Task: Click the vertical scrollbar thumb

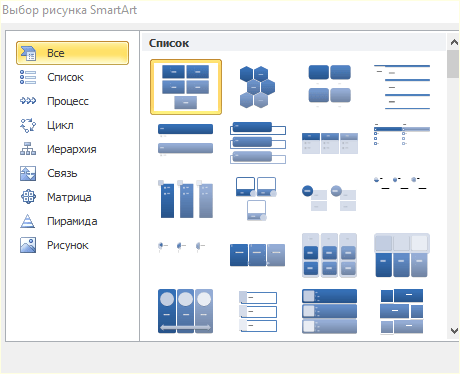Action: 453,64
